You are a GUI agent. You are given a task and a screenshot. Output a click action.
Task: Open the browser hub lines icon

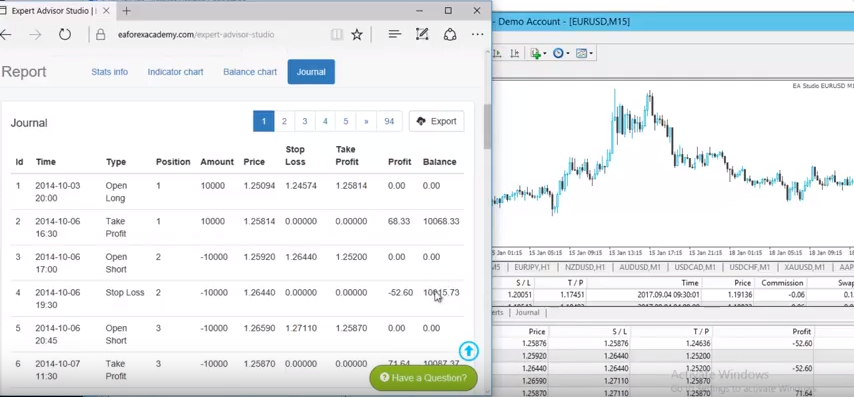pyautogui.click(x=395, y=34)
